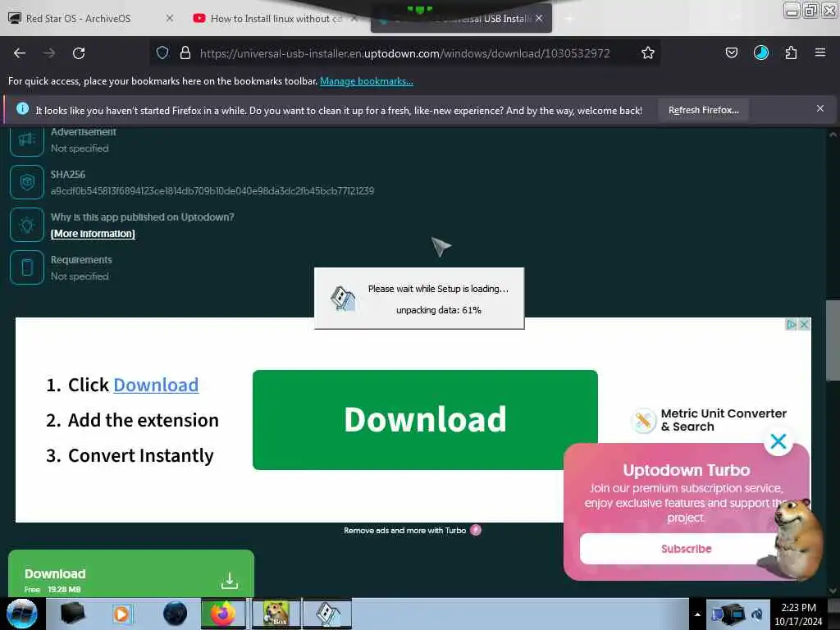Open the Firefox hamburger menu
Screen dimensions: 840x630
coord(819,52)
